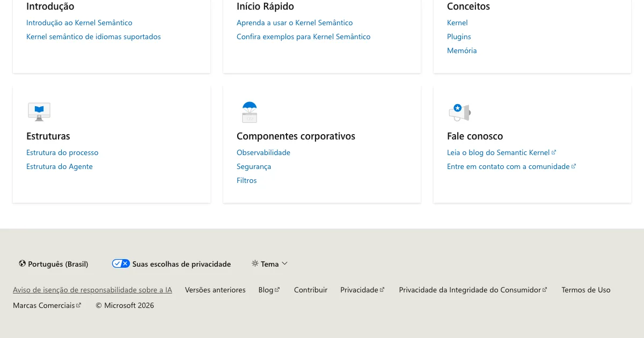Open the Plugins concept link
The image size is (644, 338).
[x=459, y=36]
